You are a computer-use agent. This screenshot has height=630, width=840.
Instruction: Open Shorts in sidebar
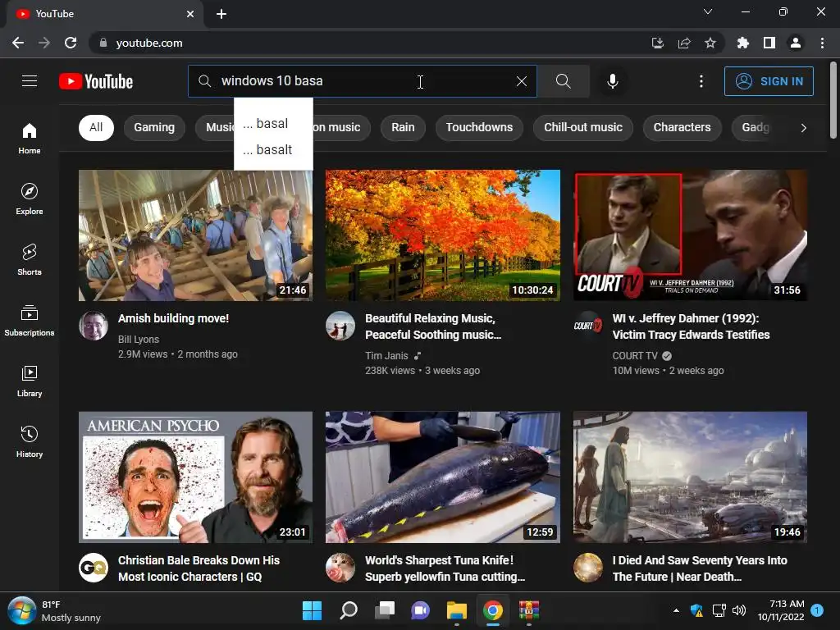pos(30,260)
